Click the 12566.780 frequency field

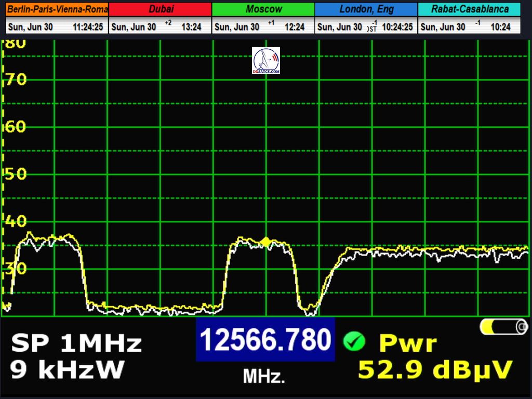tap(265, 340)
